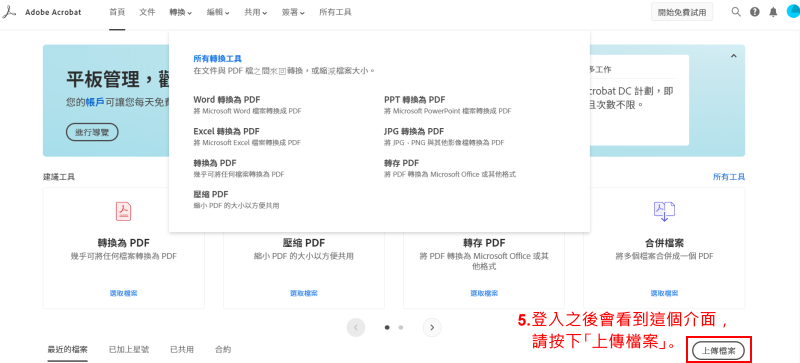This screenshot has height=363, width=800.
Task: Select the first carousel page dot
Action: pos(387,327)
